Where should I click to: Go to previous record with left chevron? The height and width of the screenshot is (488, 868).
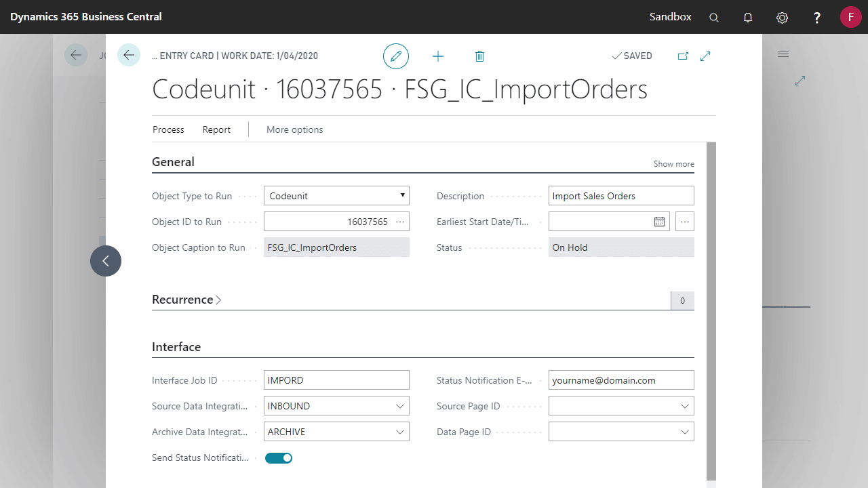point(106,261)
